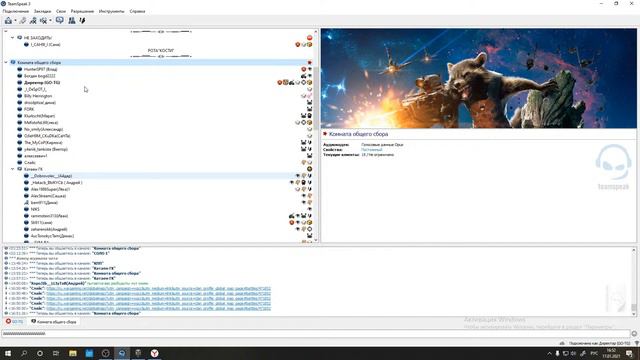Open the topmost Слайс wargaming link in chat
Screen dimensions: 640x360
click(158, 289)
